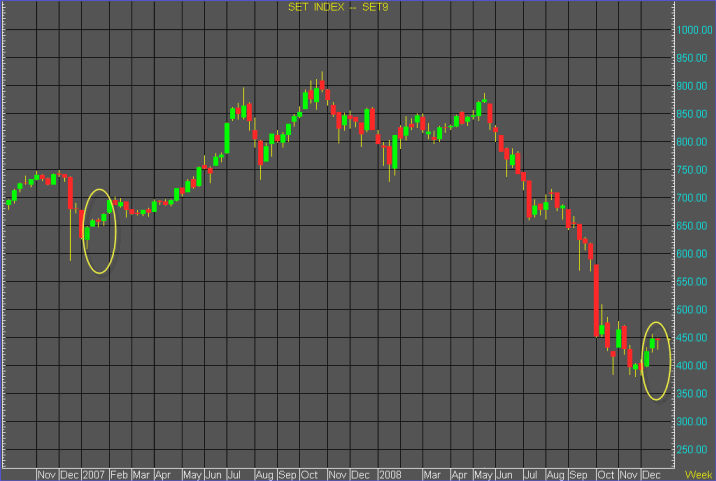Click the 'Week' timeframe label
The width and height of the screenshot is (716, 481).
(x=699, y=475)
